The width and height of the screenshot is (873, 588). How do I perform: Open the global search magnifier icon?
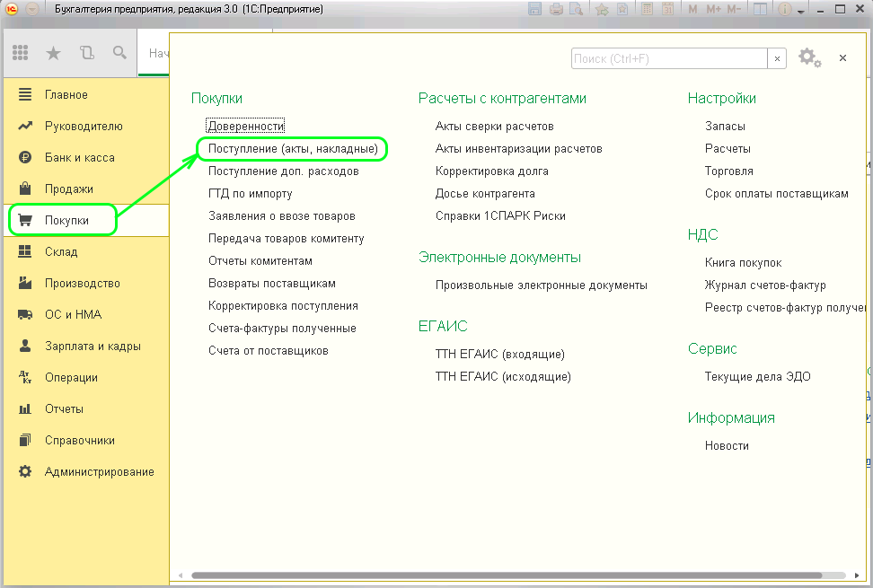(x=119, y=53)
